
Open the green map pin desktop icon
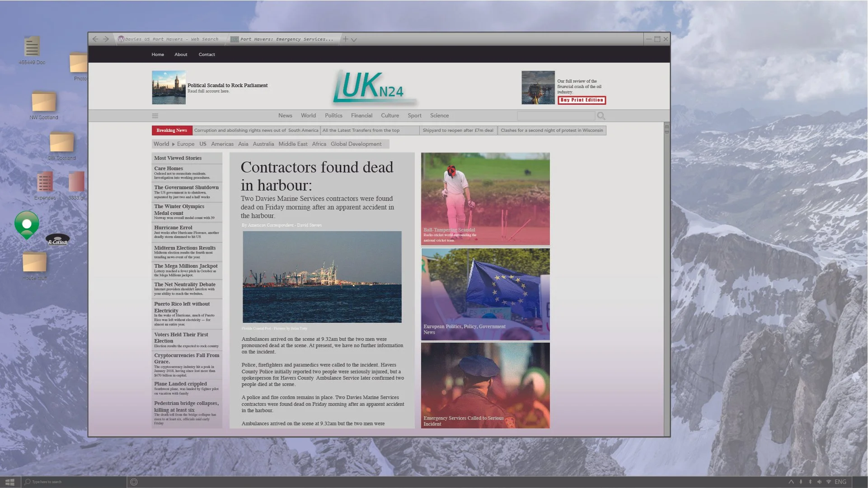tap(27, 224)
